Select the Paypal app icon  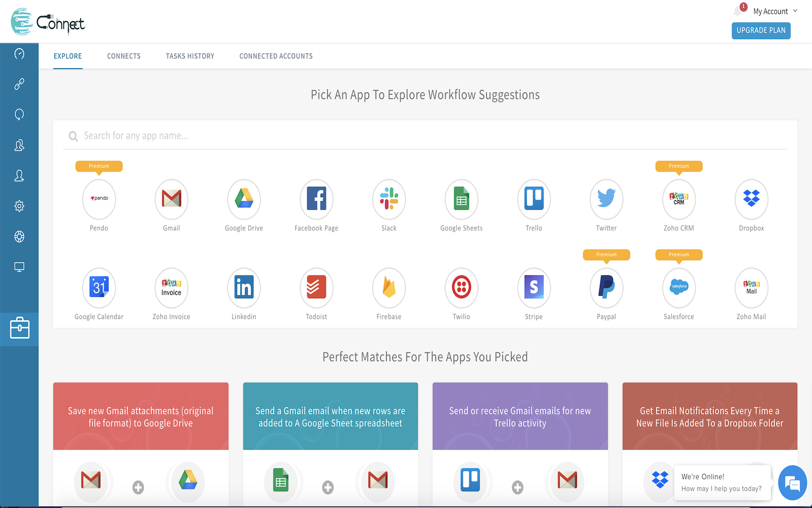606,288
